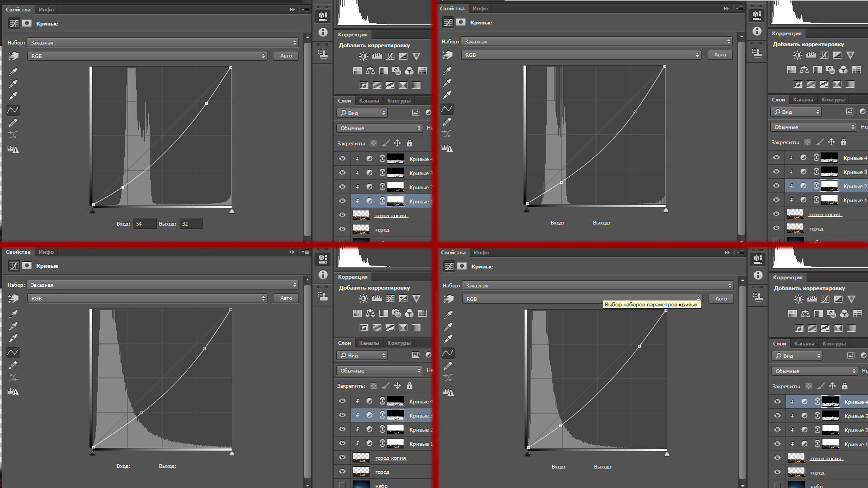The image size is (868, 488).
Task: Hide город копия layer in yellow-tooltip panel
Action: point(777,458)
